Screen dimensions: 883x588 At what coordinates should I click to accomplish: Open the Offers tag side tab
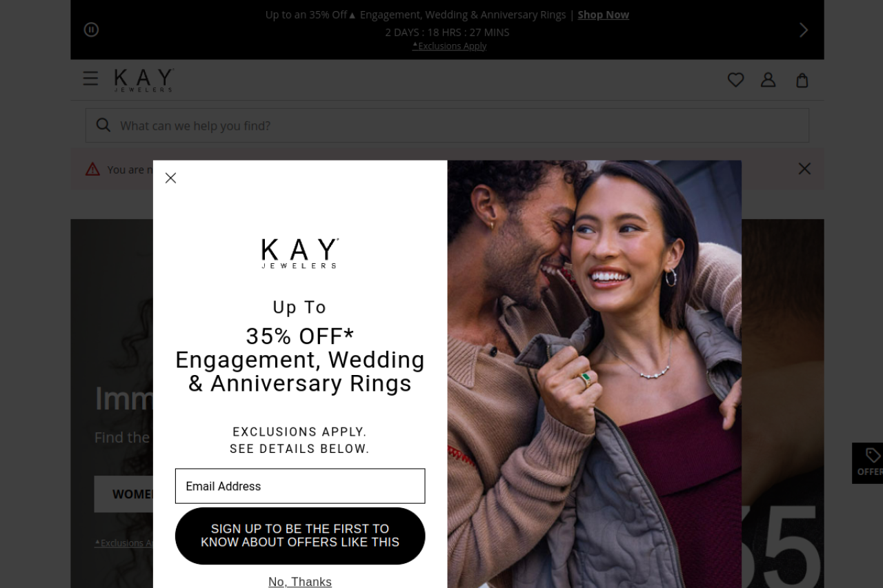click(x=868, y=463)
